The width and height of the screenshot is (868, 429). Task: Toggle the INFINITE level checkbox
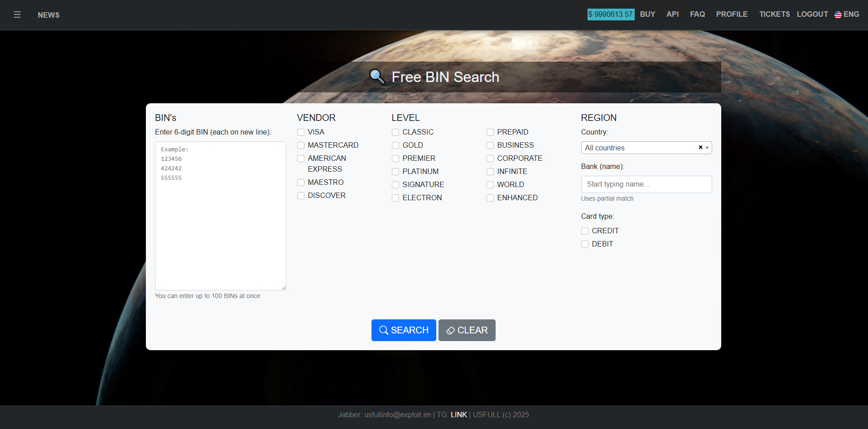pos(490,172)
